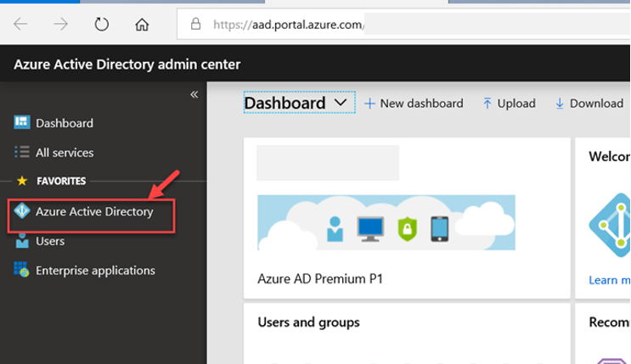Click the green lock shield icon
Image resolution: width=631 pixels, height=364 pixels.
[x=408, y=229]
